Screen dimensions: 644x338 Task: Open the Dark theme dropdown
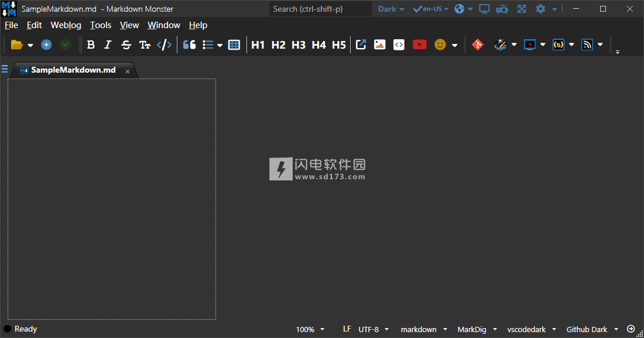(x=390, y=9)
